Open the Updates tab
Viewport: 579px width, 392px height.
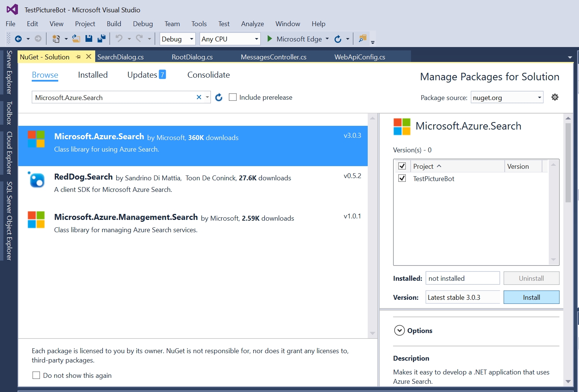pyautogui.click(x=142, y=75)
